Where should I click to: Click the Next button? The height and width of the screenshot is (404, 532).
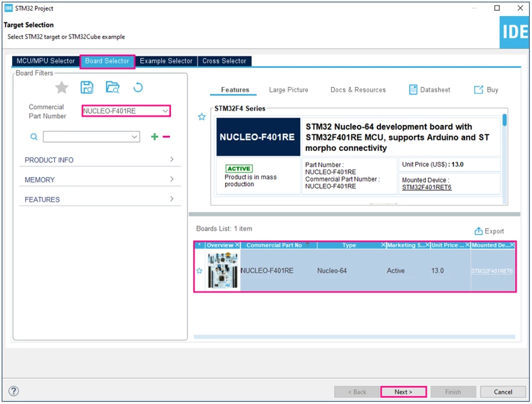coord(403,392)
